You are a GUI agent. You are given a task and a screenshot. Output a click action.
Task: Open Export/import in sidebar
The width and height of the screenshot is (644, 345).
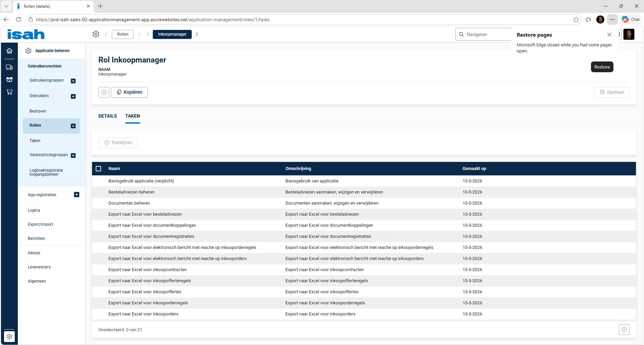pyautogui.click(x=40, y=224)
